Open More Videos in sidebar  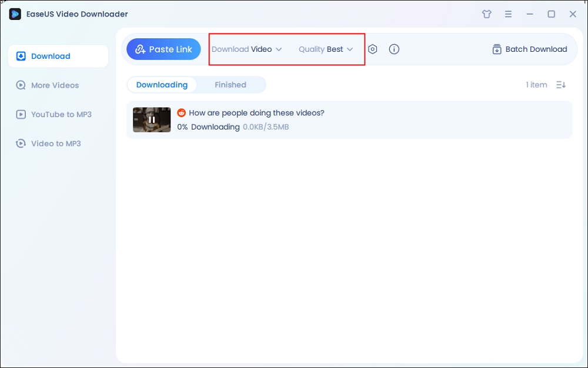(x=47, y=85)
